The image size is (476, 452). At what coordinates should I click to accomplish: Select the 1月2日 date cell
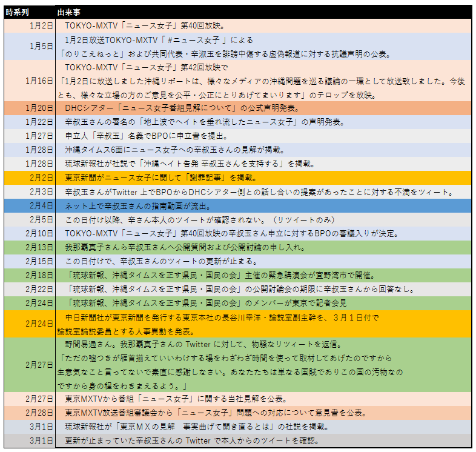(x=30, y=26)
